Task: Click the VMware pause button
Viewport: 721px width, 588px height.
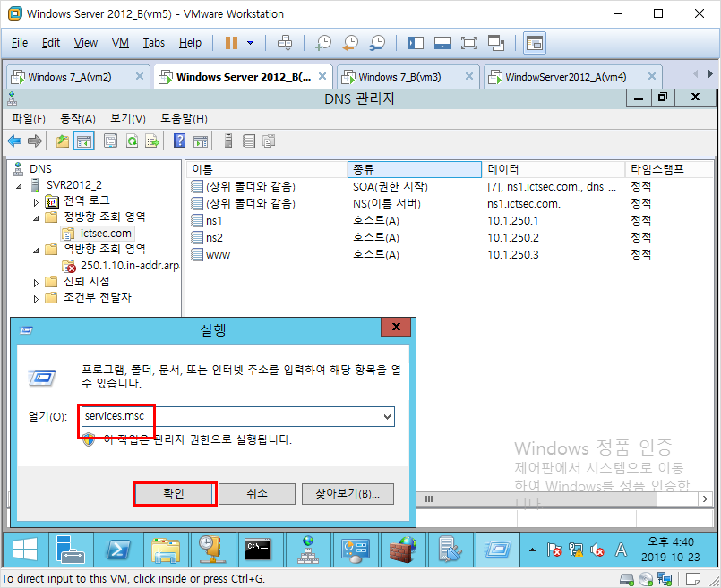Action: pyautogui.click(x=231, y=43)
